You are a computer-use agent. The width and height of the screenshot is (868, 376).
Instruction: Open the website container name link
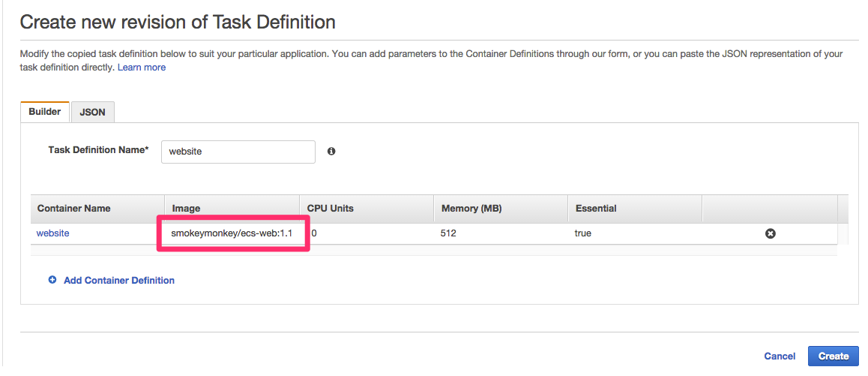point(53,233)
